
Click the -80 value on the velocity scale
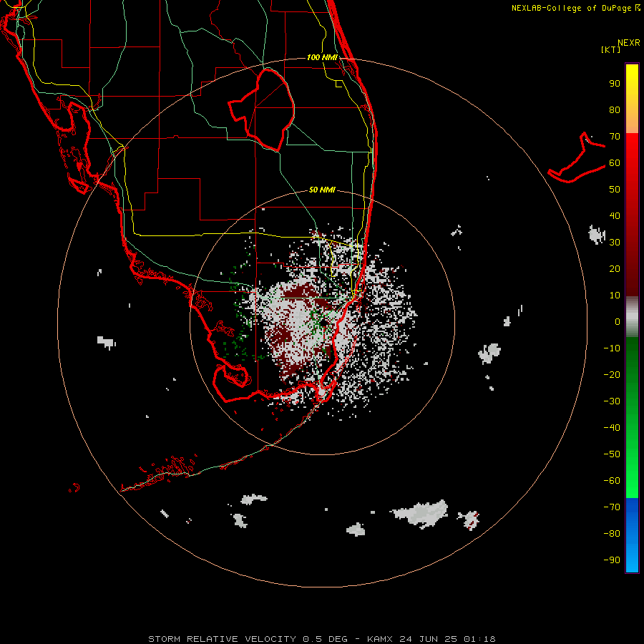pos(612,534)
